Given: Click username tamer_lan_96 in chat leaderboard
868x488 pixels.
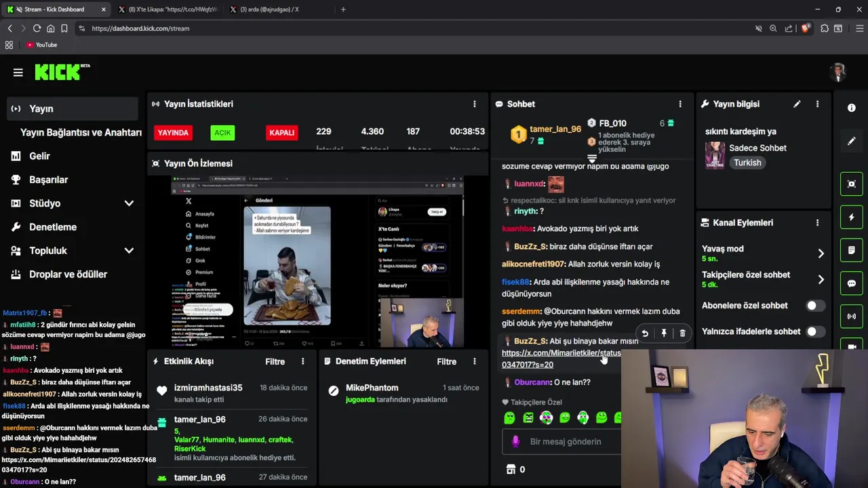Looking at the screenshot, I should click(555, 129).
